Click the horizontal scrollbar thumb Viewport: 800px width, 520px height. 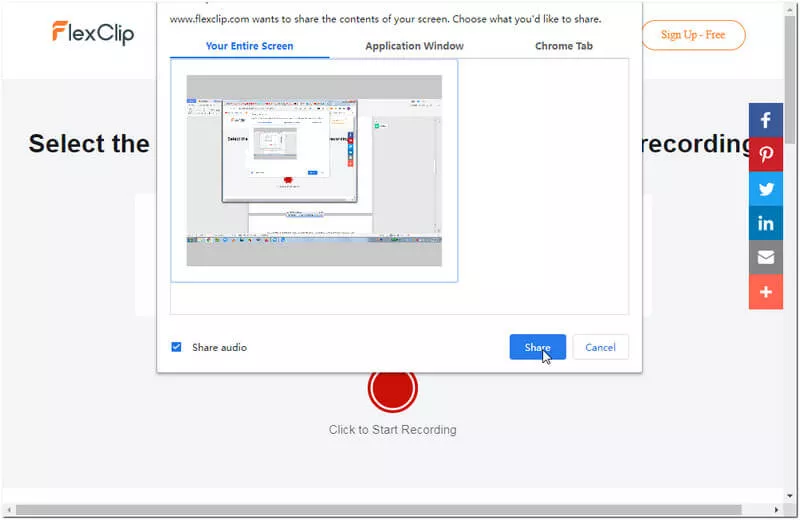tap(378, 510)
